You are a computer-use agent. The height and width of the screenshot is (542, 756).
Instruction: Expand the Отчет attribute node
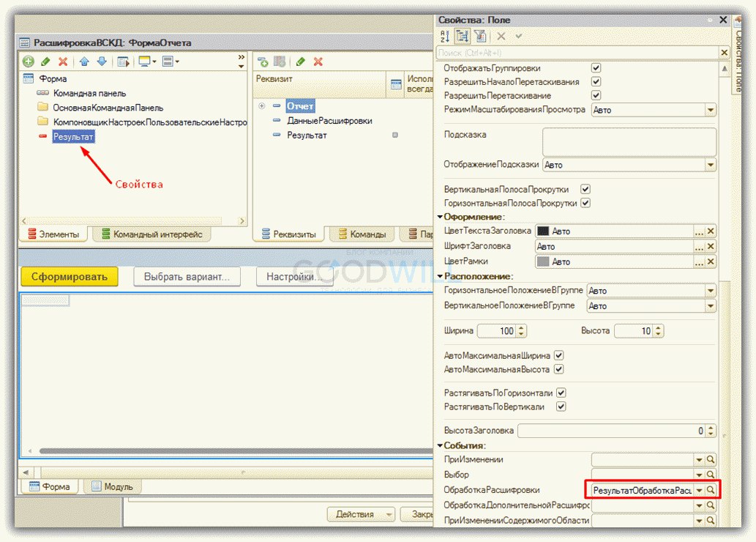(x=262, y=105)
